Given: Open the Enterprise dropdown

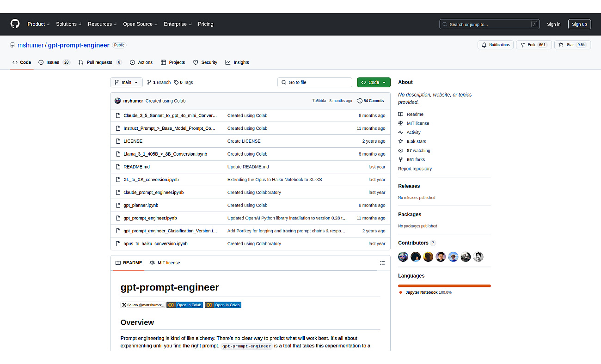Looking at the screenshot, I should pyautogui.click(x=177, y=24).
